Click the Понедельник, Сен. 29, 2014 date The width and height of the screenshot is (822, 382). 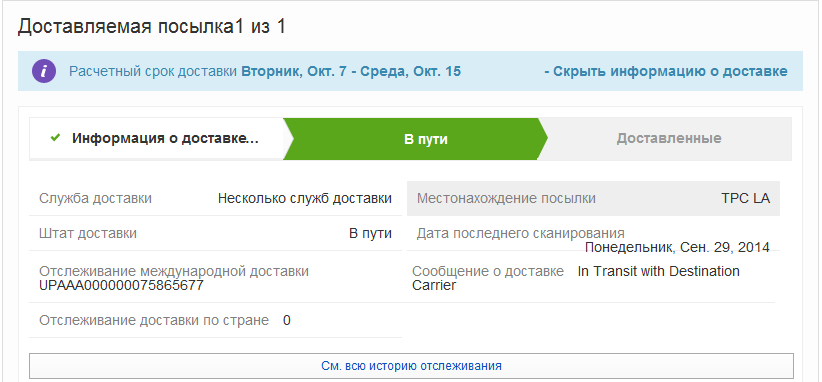[677, 247]
